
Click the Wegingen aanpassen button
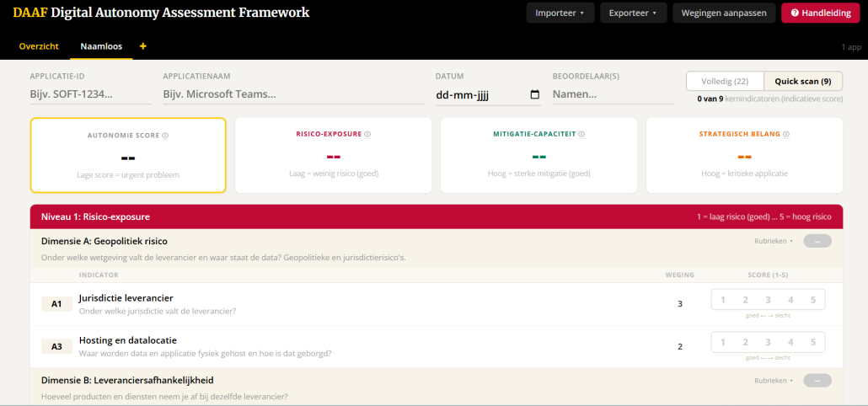click(x=723, y=13)
